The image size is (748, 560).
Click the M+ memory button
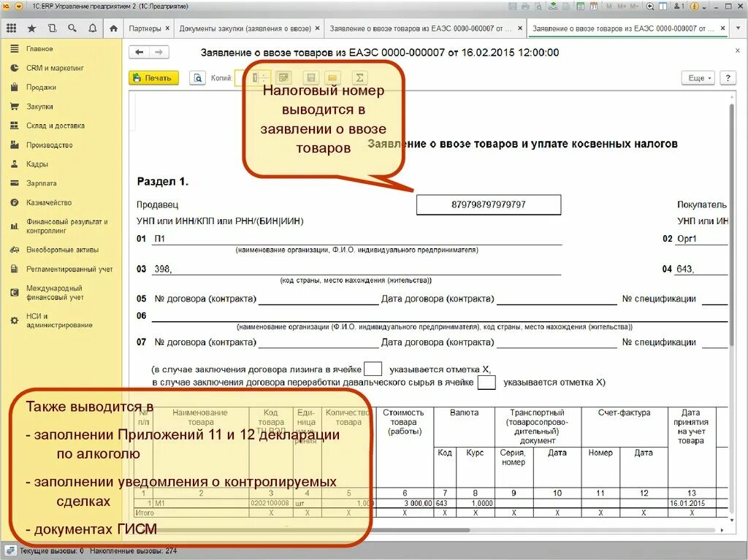coord(622,6)
